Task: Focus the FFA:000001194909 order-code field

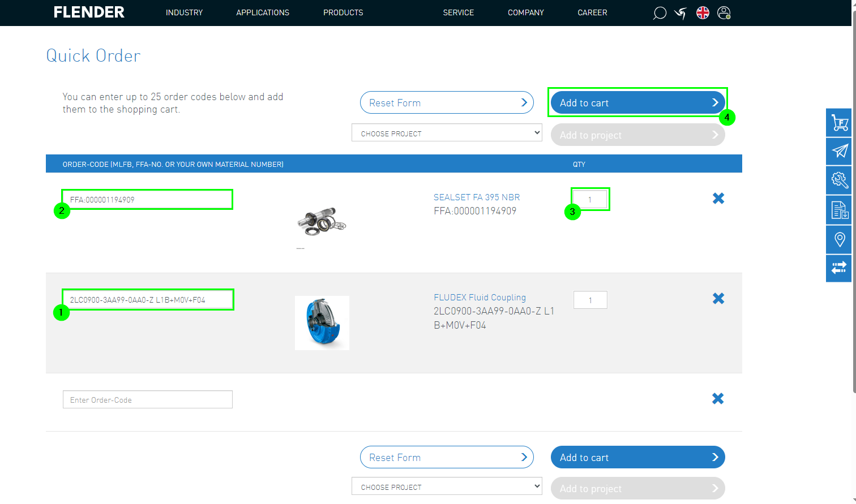Action: click(148, 200)
